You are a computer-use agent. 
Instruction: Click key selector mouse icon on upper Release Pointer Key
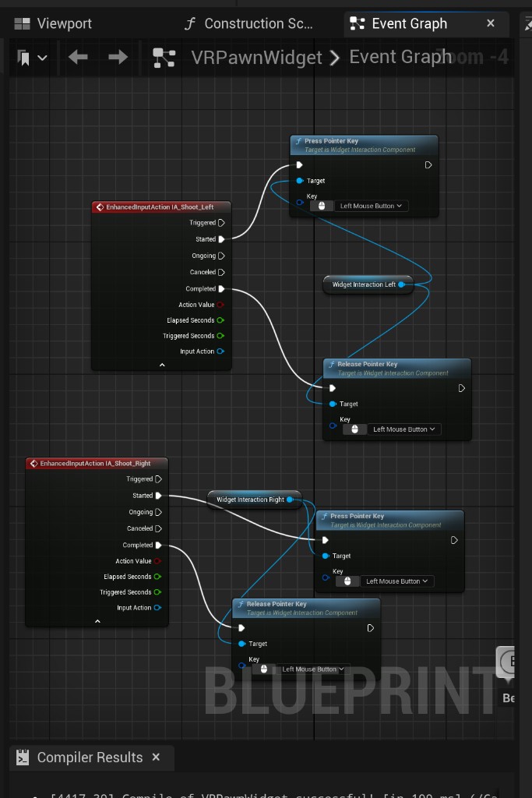point(354,429)
